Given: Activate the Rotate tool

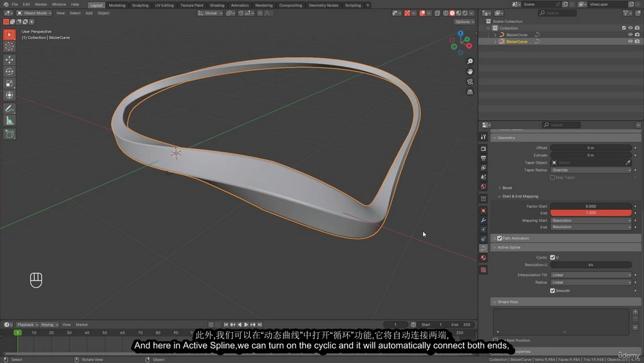Looking at the screenshot, I should [9, 72].
